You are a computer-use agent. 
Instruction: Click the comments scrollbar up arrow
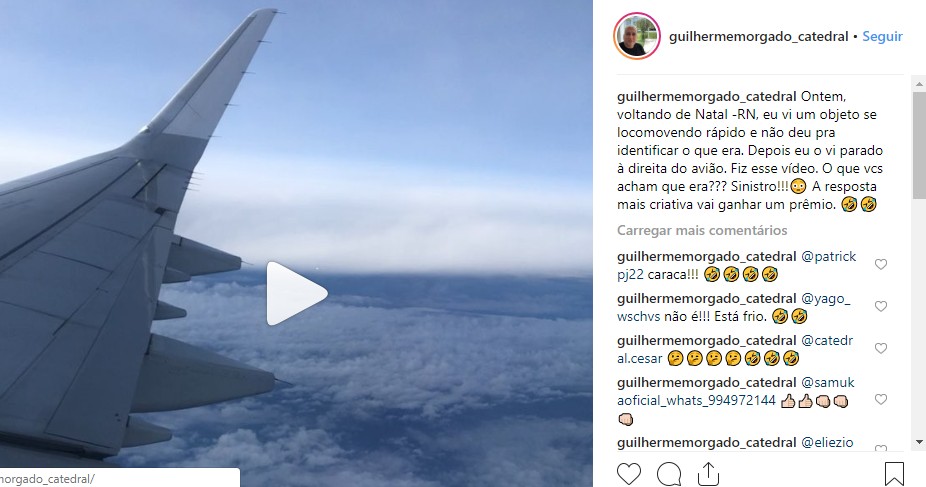920,81
